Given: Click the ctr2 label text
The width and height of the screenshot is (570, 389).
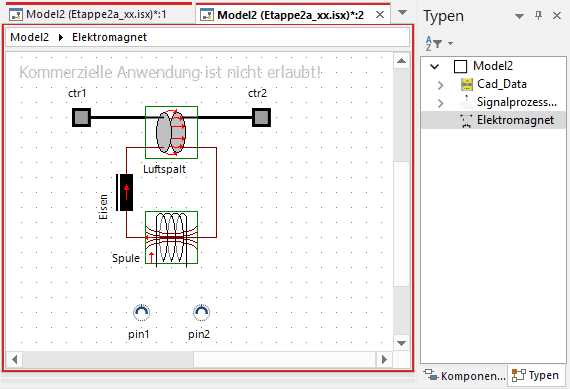Looking at the screenshot, I should 257,93.
